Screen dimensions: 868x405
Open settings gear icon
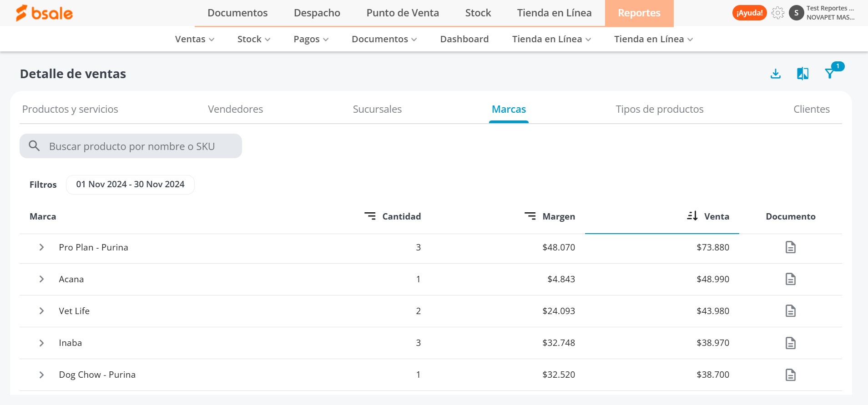click(x=778, y=13)
